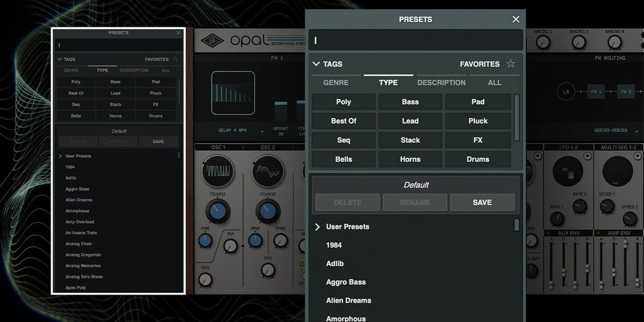Viewport: 644px width, 322px height.
Task: Select Alien Dreams preset in enlarged list
Action: coord(349,301)
